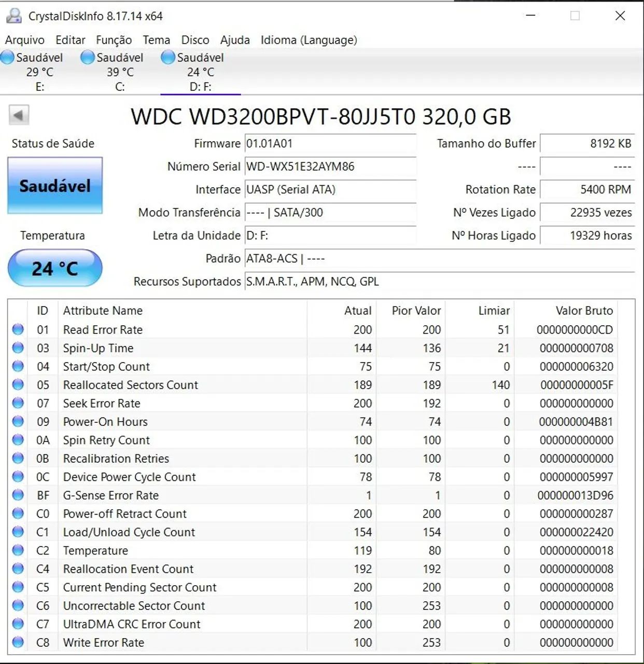
Task: Click the status dot for UltraDMA CRC Error Count
Action: coord(18,624)
